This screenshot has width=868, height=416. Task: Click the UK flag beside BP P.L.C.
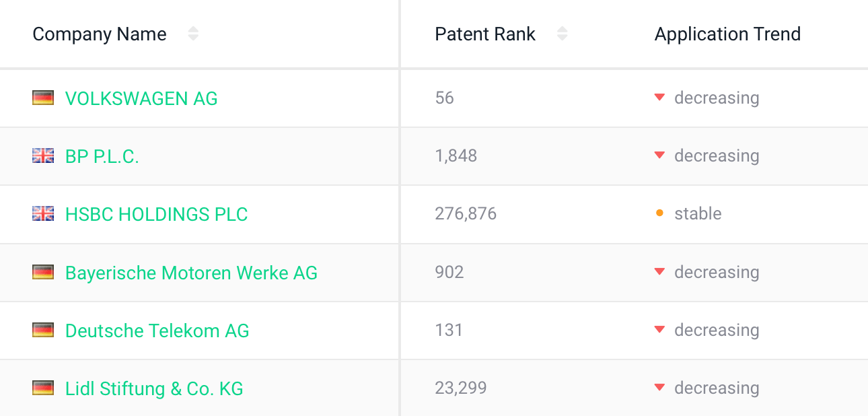tap(43, 156)
